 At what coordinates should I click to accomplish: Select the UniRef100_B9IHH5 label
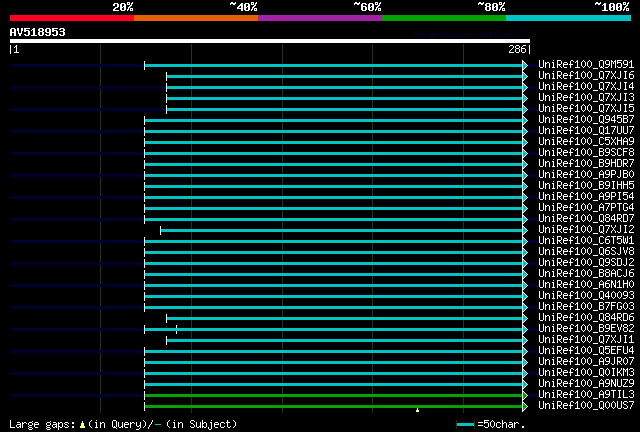tap(586, 186)
